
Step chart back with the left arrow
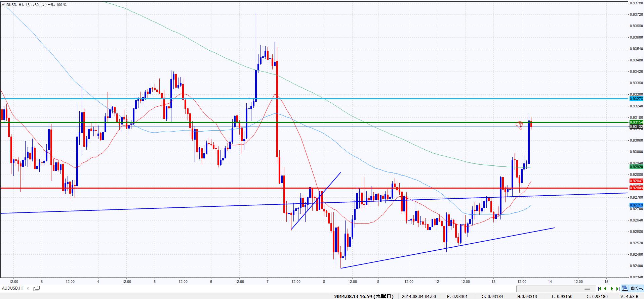click(605, 289)
